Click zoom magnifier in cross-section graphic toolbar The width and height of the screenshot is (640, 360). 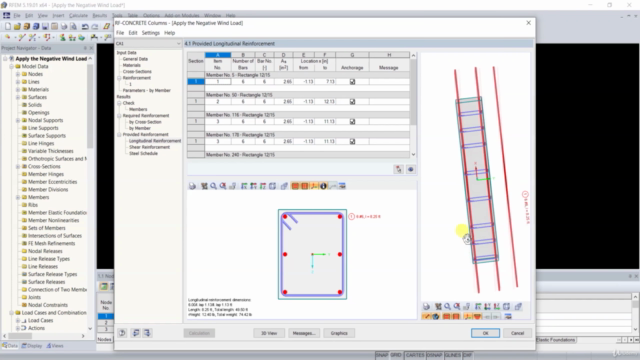pos(213,186)
